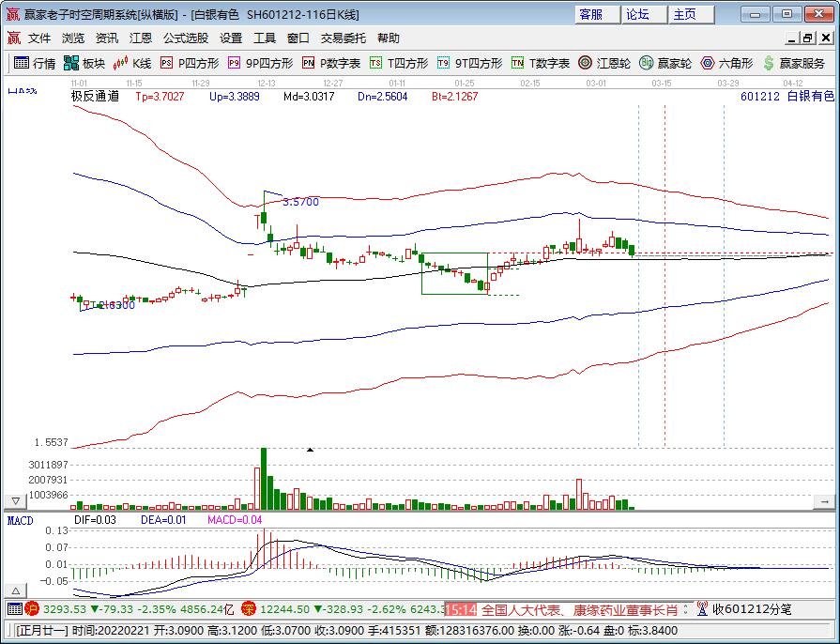Screen dimensions: 840x644
Task: Click the 深 Shenzhen index badge in status bar
Action: (249, 608)
